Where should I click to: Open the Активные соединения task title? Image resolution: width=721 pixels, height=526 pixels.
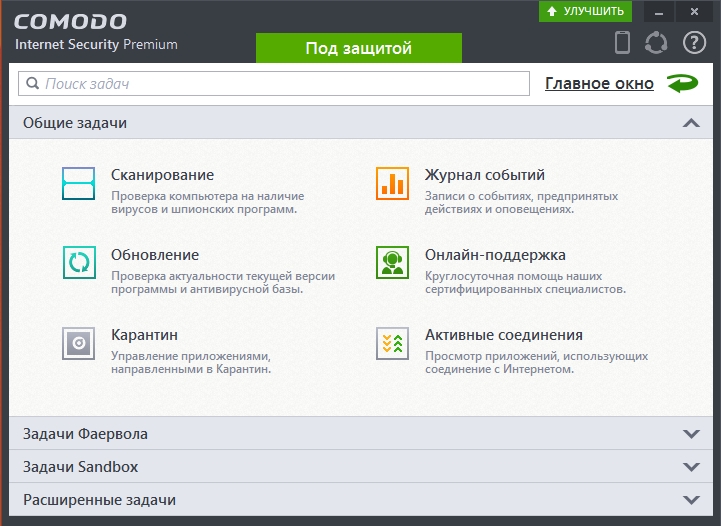click(504, 335)
